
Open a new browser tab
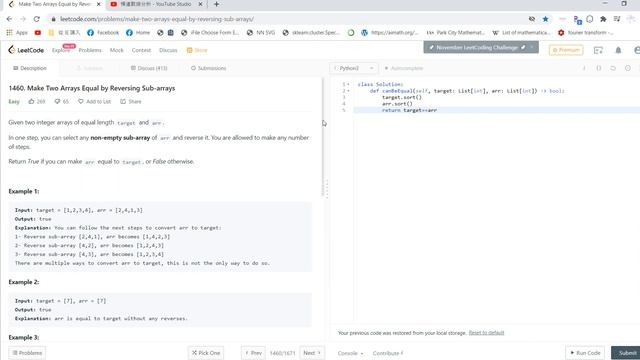click(x=216, y=4)
